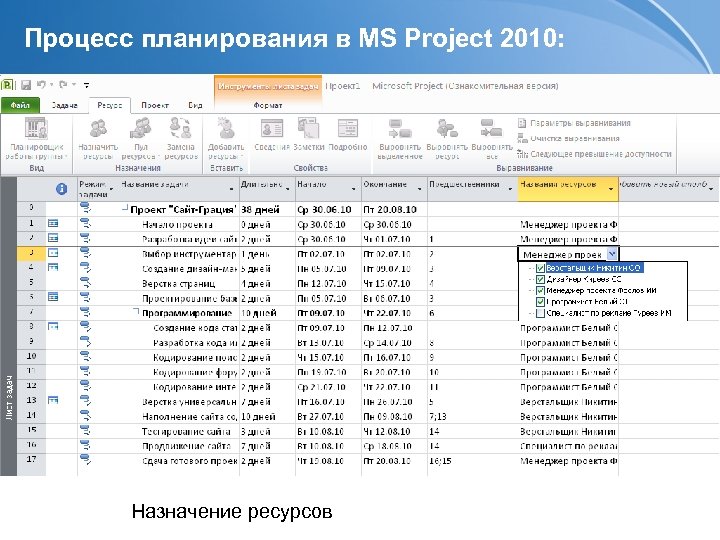Open the Team Planner view icon
Image resolution: width=720 pixels, height=540 pixels.
36,128
